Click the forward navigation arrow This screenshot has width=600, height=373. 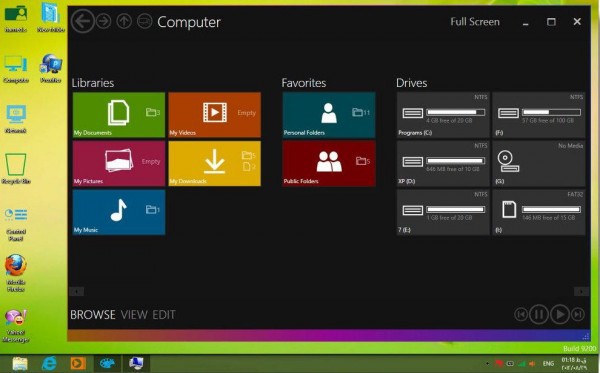coord(103,21)
